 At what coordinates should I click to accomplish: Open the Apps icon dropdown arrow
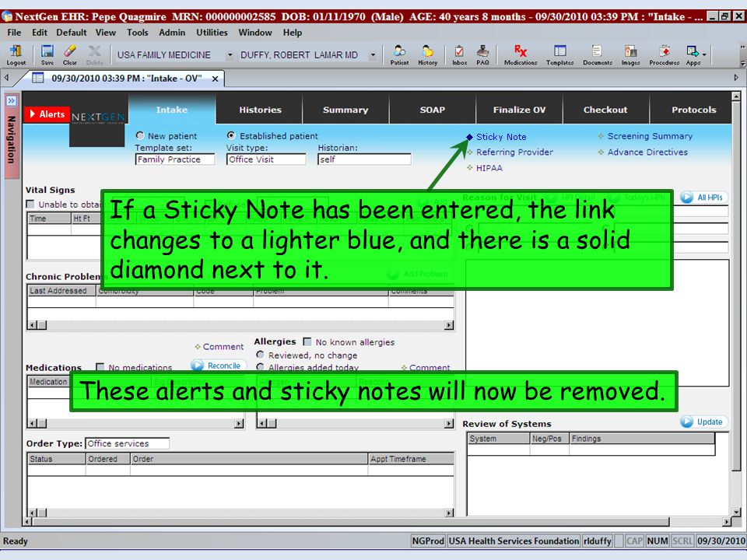[x=705, y=55]
